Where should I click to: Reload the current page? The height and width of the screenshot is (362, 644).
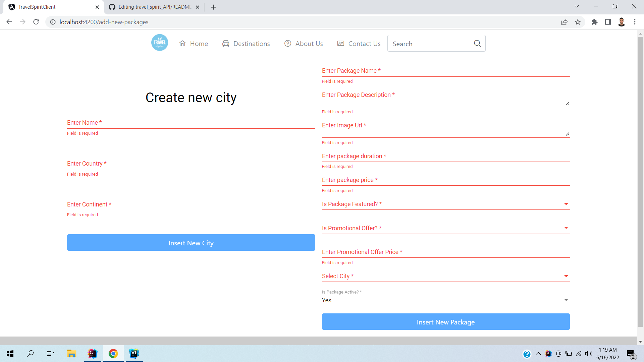(x=36, y=22)
